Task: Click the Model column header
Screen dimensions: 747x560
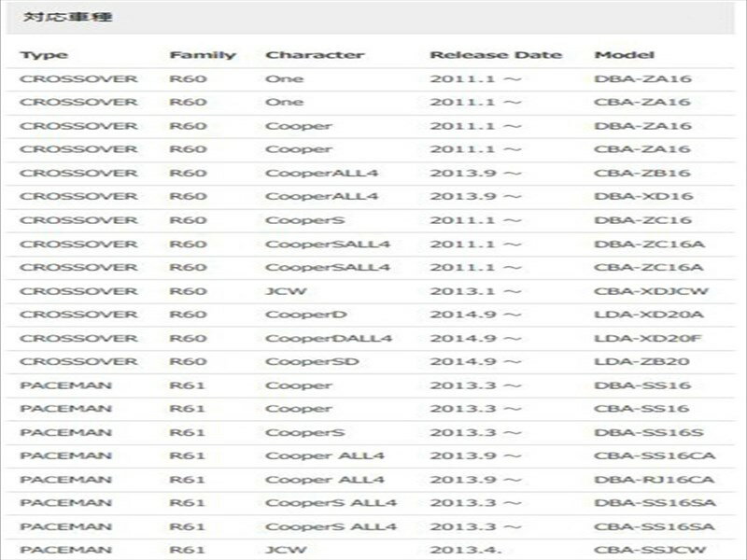Action: tap(624, 55)
